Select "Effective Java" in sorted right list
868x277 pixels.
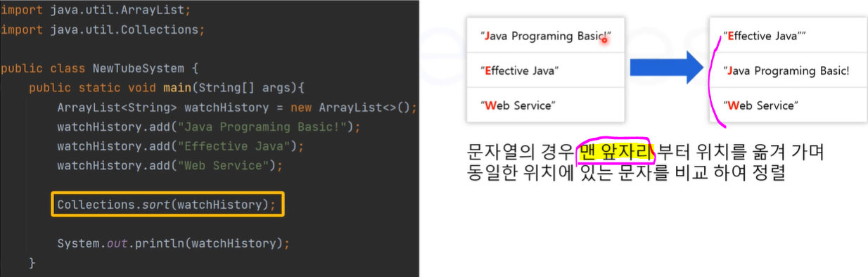[x=789, y=35]
